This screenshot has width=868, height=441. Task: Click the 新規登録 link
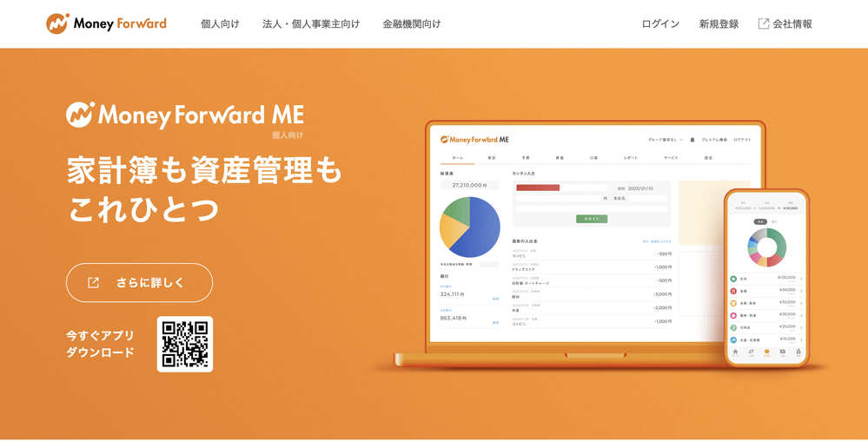pyautogui.click(x=719, y=23)
